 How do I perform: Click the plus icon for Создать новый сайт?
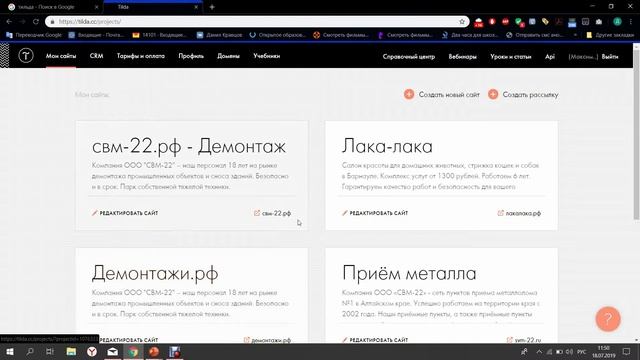(x=409, y=94)
